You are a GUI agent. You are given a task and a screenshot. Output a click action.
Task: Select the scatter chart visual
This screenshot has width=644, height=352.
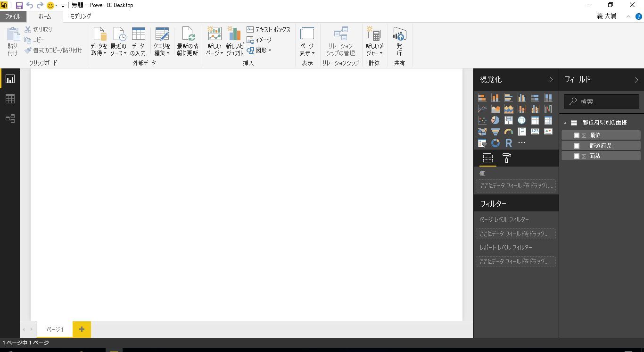[482, 120]
